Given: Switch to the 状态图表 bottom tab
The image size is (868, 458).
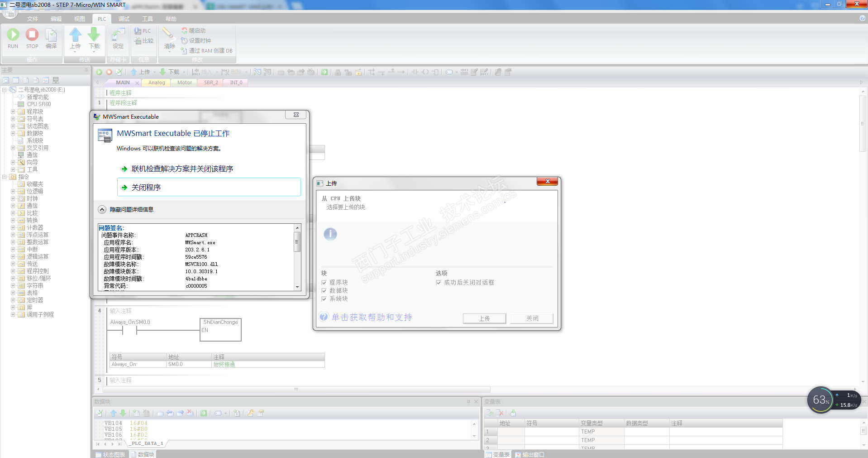Looking at the screenshot, I should (110, 454).
